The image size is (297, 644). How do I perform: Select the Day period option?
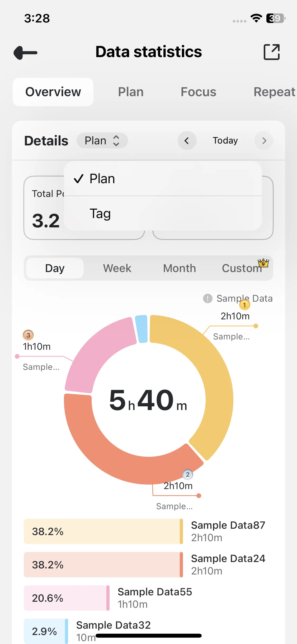55,268
